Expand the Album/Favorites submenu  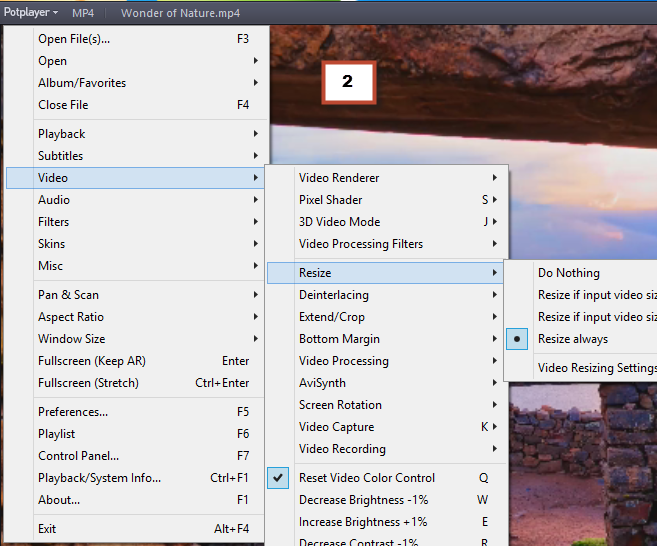coord(136,83)
